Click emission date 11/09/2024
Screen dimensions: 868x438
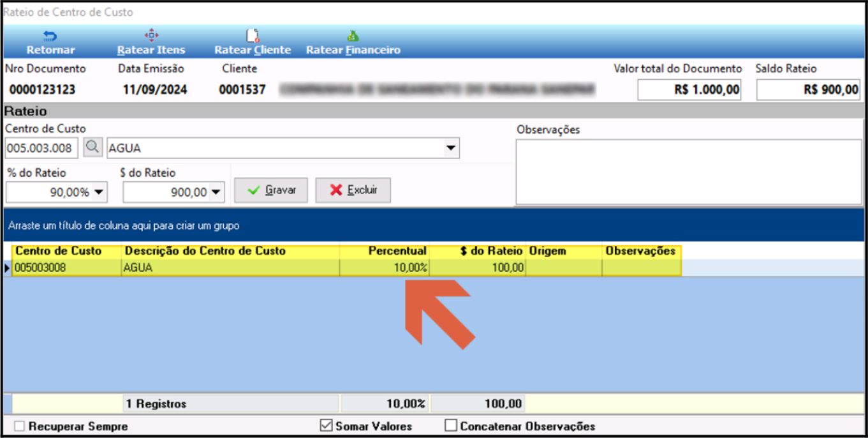click(155, 90)
